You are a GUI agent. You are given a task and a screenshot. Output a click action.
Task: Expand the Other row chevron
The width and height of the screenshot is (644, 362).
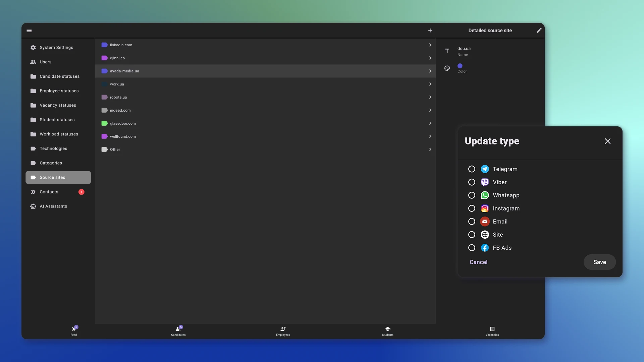point(430,149)
